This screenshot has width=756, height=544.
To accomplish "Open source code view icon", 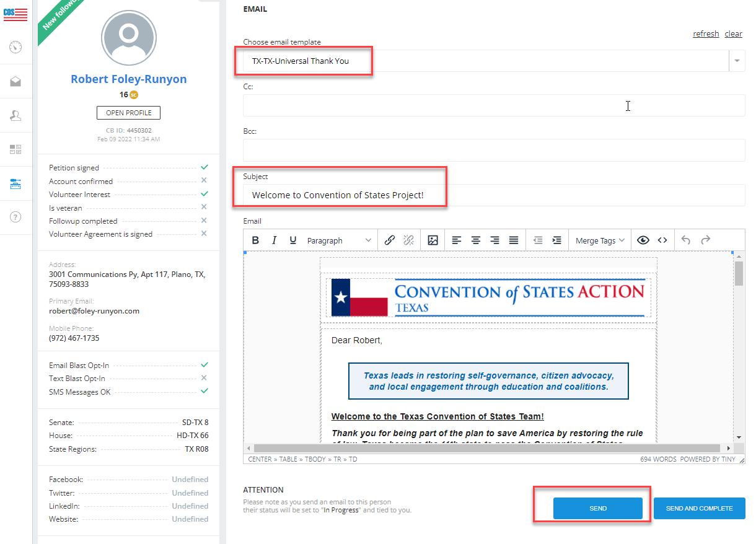I will 662,240.
